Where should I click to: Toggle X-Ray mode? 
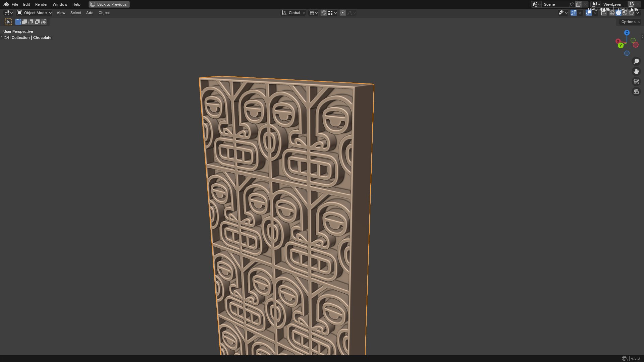click(x=603, y=13)
